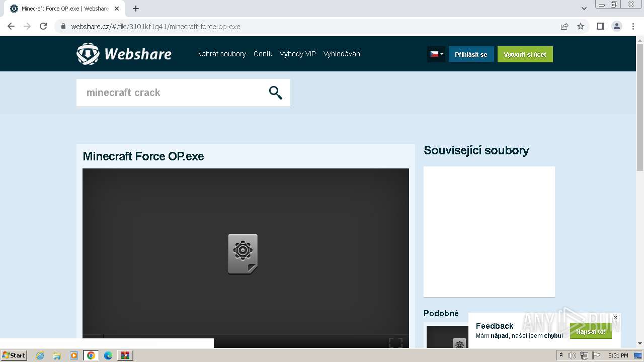Close the Feedback popup
Viewport: 644px width, 362px height.
pyautogui.click(x=615, y=317)
